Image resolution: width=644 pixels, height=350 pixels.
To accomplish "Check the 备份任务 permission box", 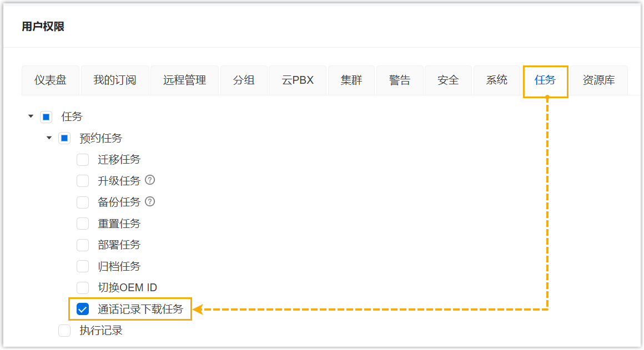I will 83,202.
